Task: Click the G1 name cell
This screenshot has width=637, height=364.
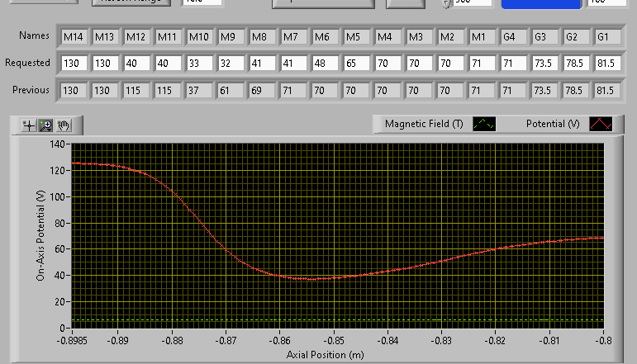Action: point(608,37)
